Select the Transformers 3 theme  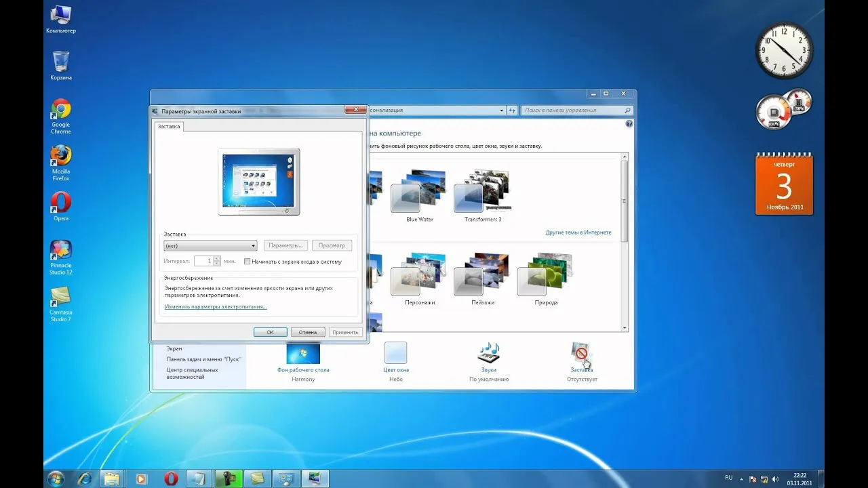pyautogui.click(x=482, y=195)
